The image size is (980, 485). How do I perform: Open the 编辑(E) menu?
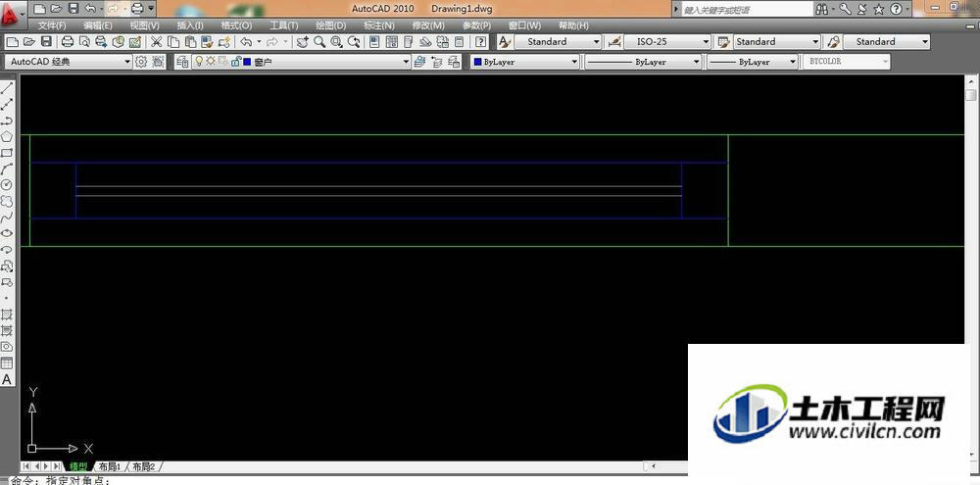(98, 25)
